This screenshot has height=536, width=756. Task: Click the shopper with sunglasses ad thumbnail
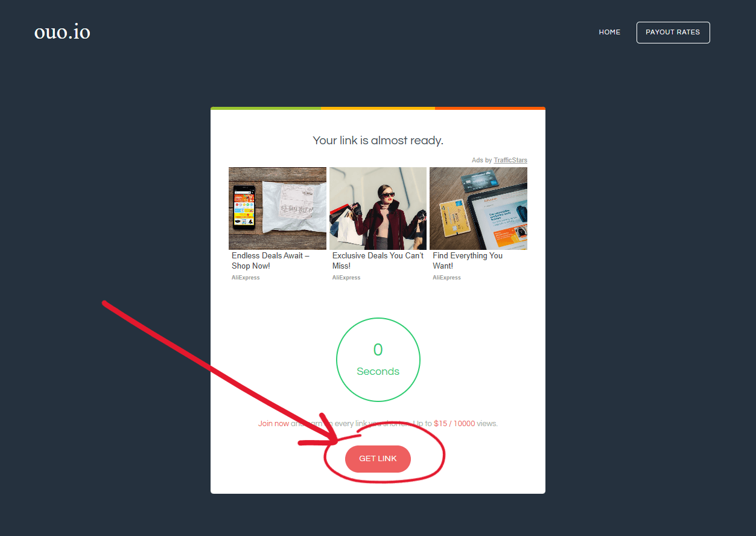pos(378,208)
